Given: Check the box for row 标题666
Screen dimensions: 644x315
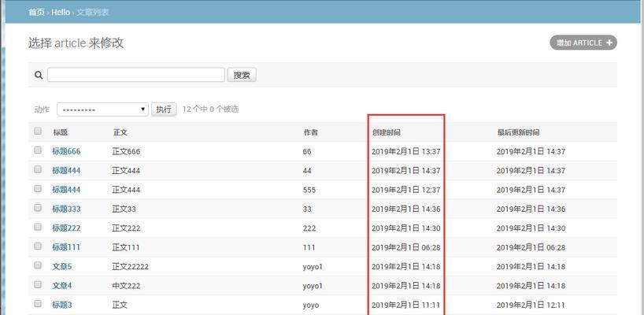Looking at the screenshot, I should (38, 150).
